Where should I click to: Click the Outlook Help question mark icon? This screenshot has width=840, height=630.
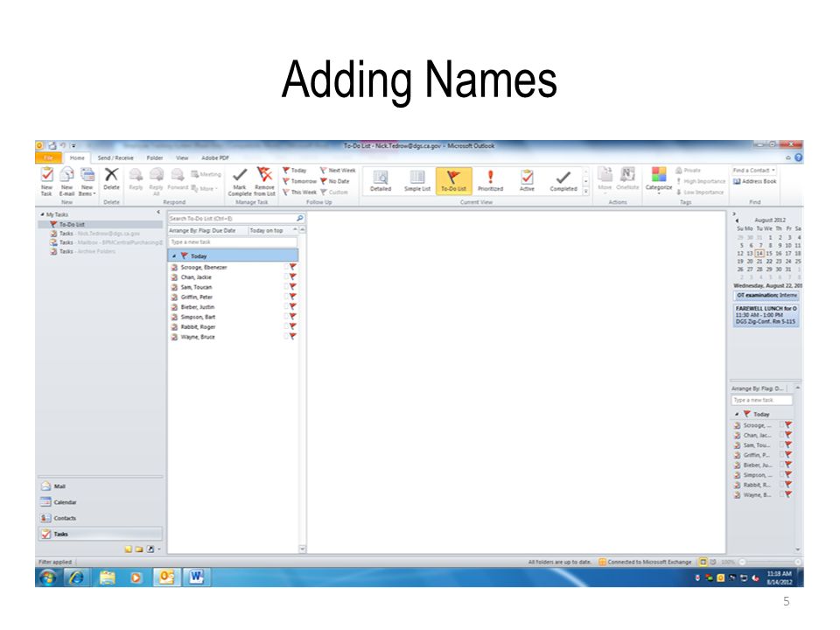click(798, 157)
